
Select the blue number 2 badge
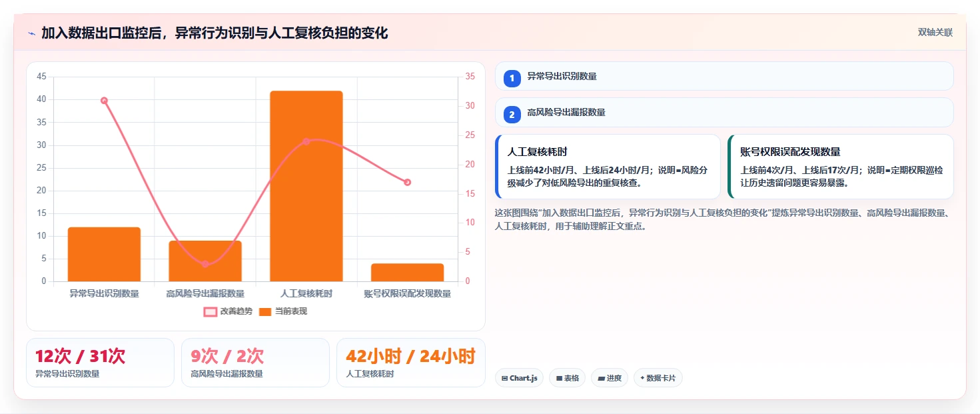512,115
